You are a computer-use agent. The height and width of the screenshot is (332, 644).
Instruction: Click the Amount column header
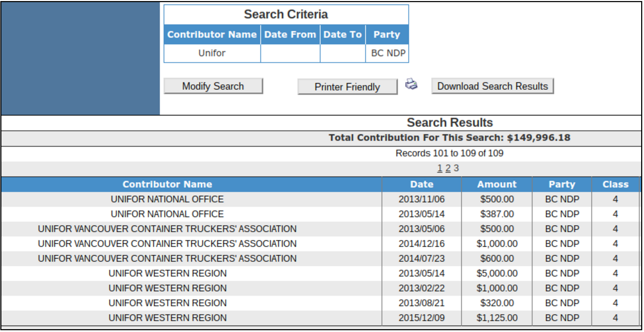click(497, 184)
